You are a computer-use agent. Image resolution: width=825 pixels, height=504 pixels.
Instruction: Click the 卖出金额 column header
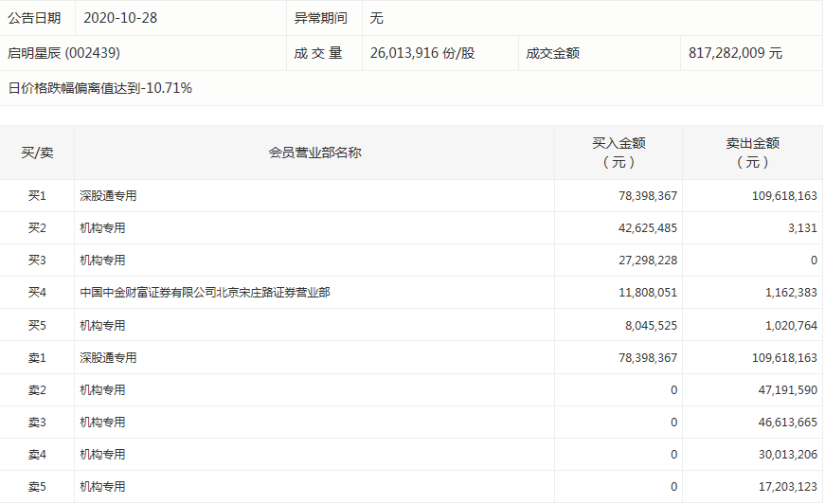click(752, 153)
